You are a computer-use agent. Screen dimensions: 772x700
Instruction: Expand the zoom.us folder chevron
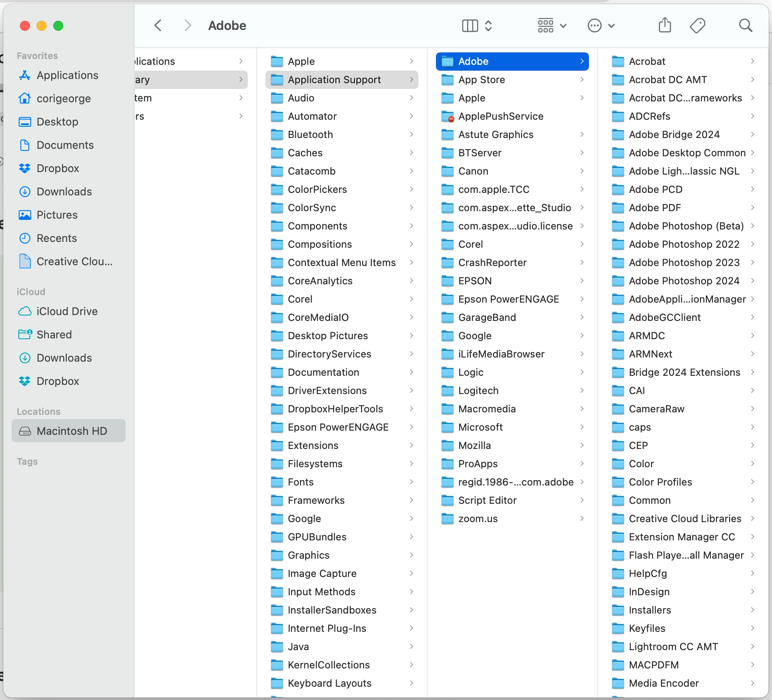(582, 519)
